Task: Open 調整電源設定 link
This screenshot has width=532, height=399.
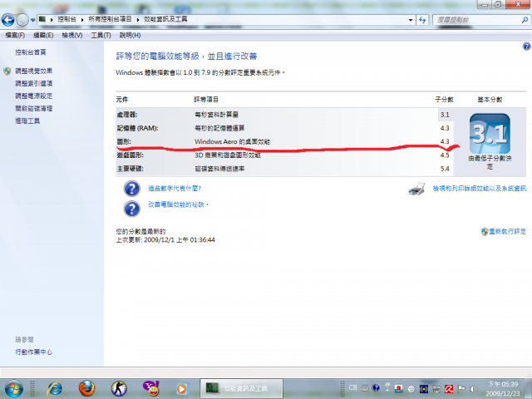Action: click(x=33, y=96)
